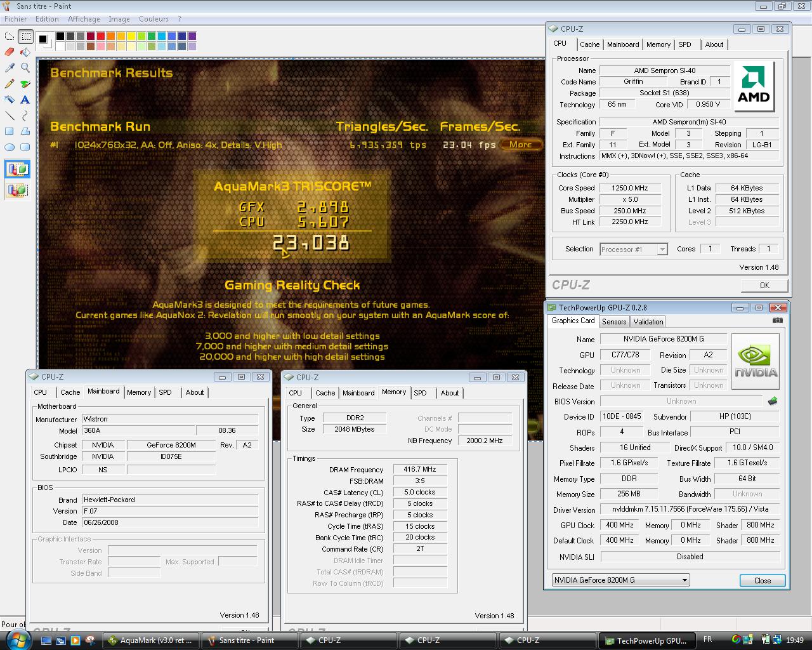Viewport: 812px width, 650px height.
Task: Click the taskbar clock showing 19:49
Action: [794, 640]
